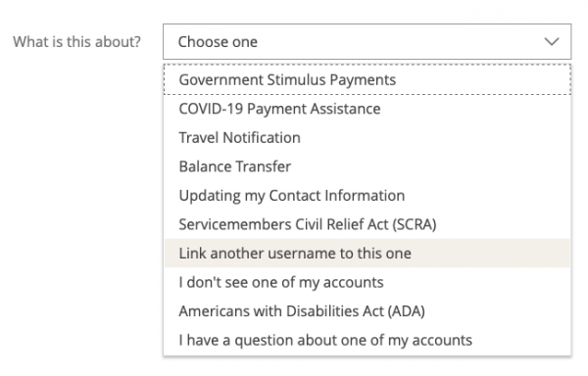Choose COVID-19 Payment Assistance
588x376 pixels.
click(367, 109)
